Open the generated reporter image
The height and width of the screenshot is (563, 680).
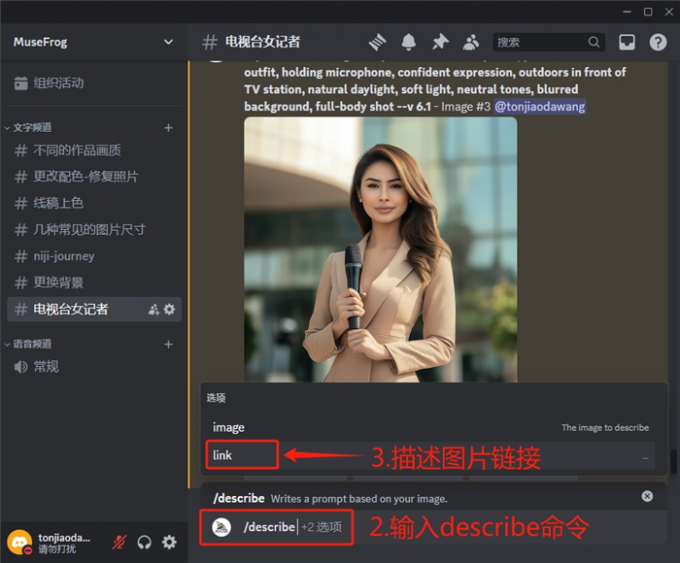[x=380, y=250]
